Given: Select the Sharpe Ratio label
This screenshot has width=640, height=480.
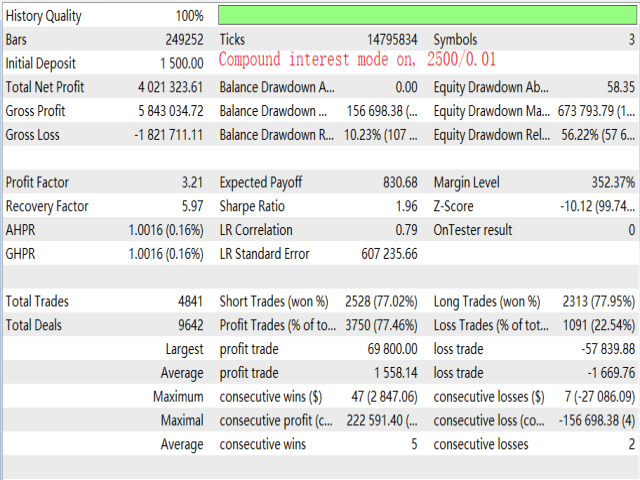Looking at the screenshot, I should point(252,206).
